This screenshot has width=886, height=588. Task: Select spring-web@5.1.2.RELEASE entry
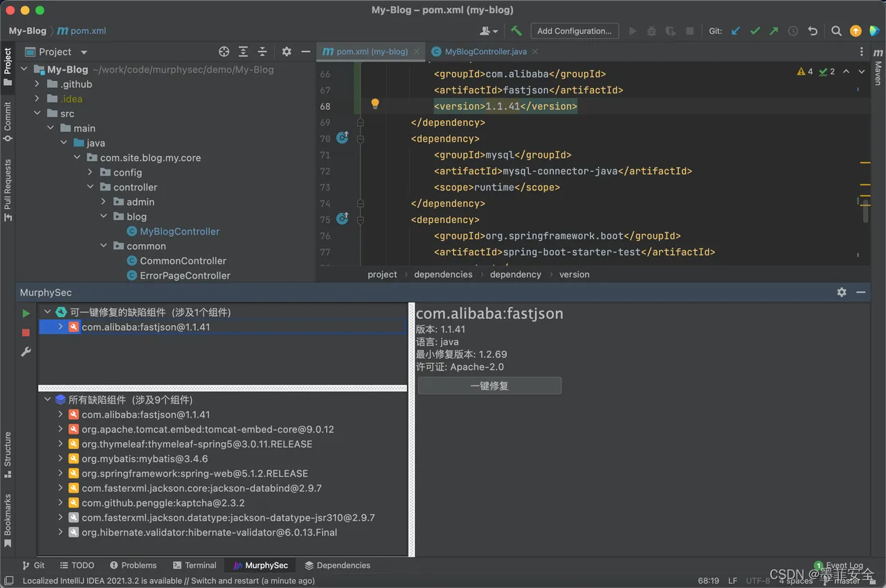195,473
